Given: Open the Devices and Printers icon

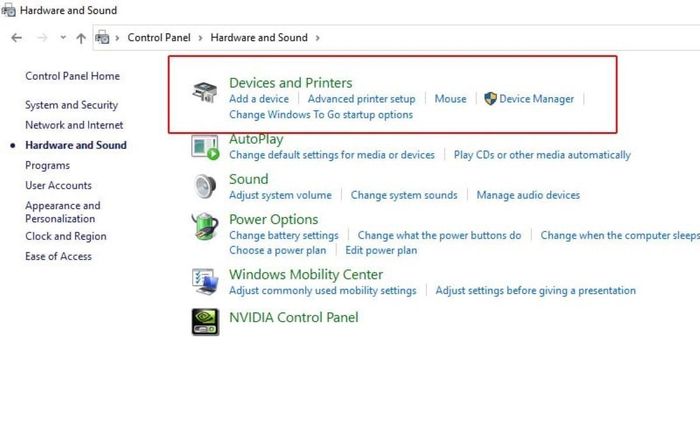Looking at the screenshot, I should click(204, 92).
